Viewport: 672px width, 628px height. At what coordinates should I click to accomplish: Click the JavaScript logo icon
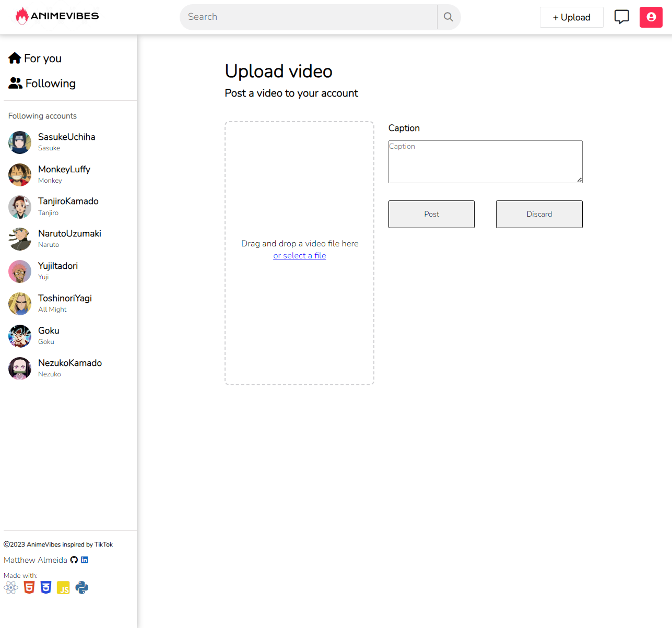tap(63, 588)
